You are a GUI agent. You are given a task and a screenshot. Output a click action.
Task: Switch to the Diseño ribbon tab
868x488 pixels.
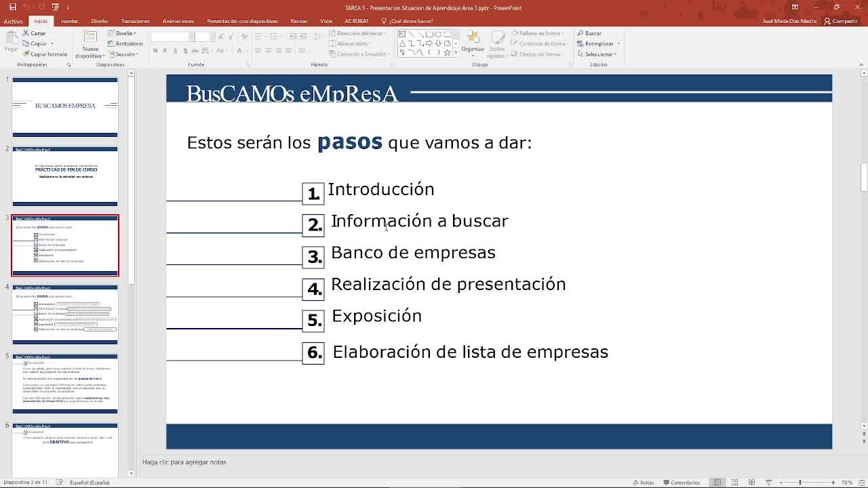[99, 21]
